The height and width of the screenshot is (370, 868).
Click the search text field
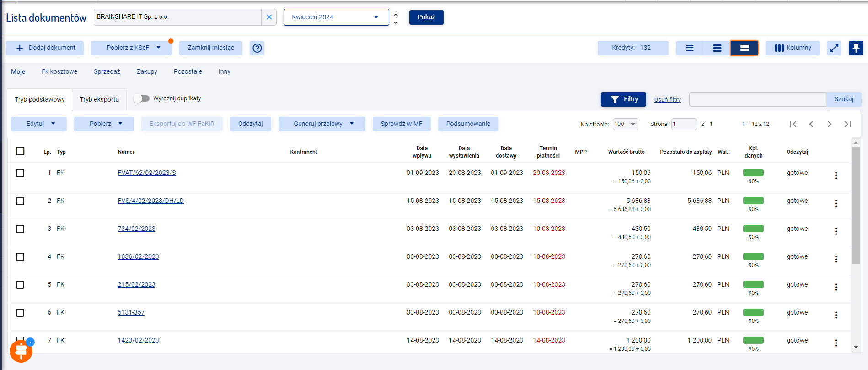(758, 99)
